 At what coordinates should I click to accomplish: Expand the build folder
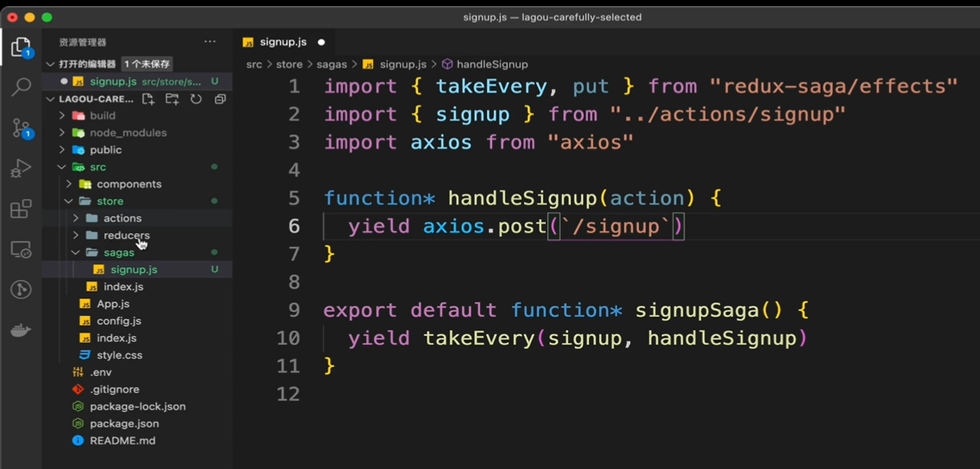tap(63, 116)
